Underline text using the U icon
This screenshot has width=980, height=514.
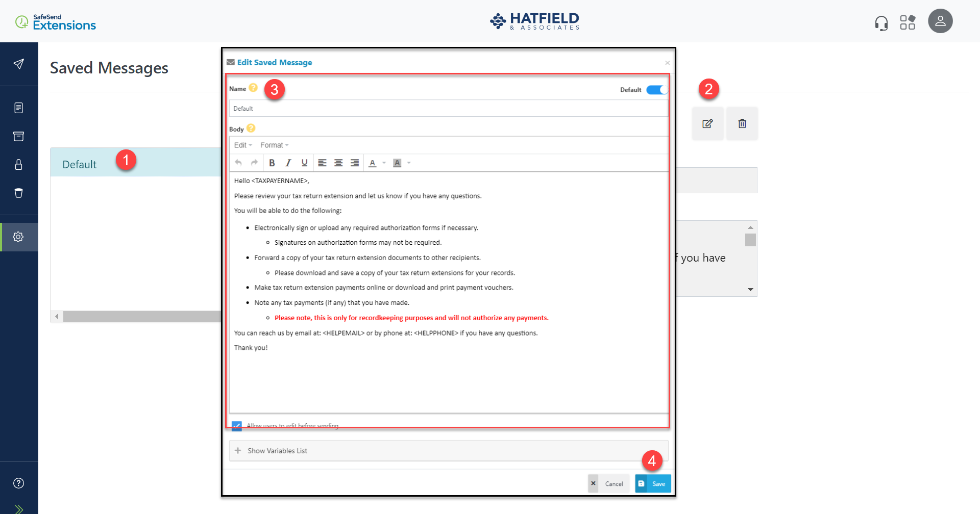304,163
